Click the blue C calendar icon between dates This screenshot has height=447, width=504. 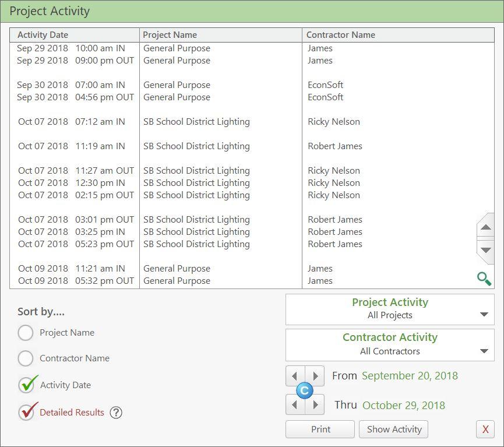[x=304, y=390]
